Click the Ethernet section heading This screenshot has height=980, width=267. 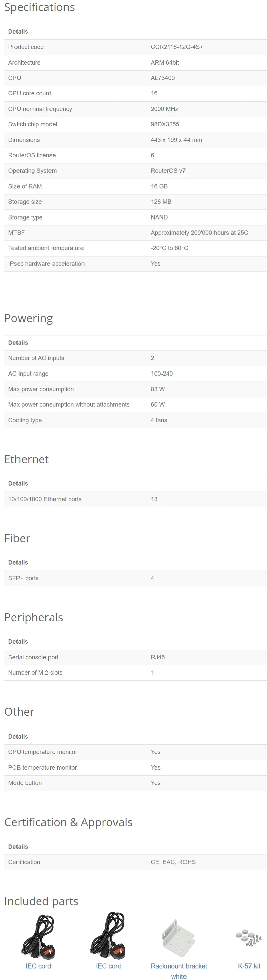[27, 459]
